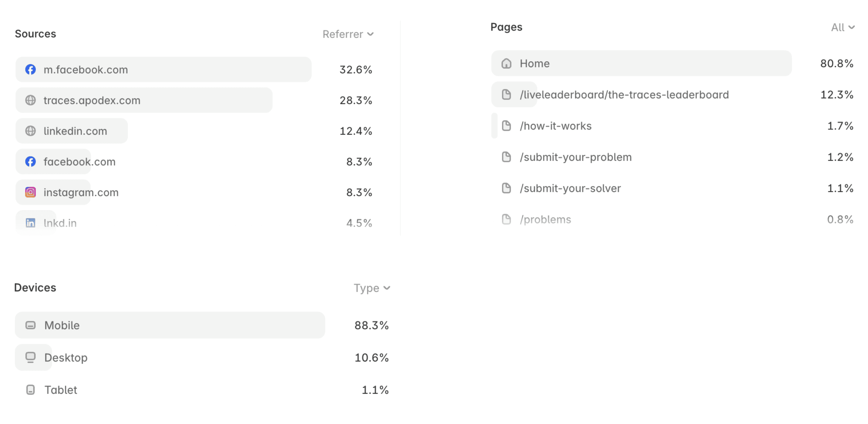
Task: Click the Home 80.8% percentage value
Action: (x=837, y=63)
